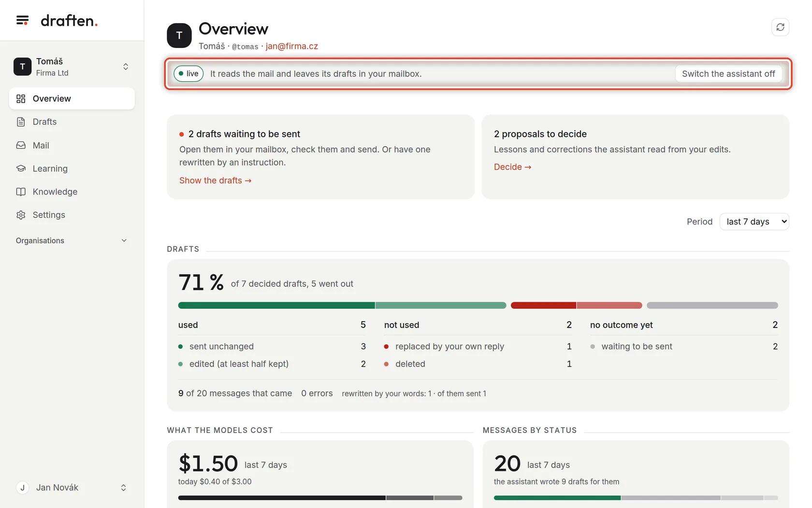Navigate to Learning
Viewport: 812px width, 508px height.
tap(72, 168)
